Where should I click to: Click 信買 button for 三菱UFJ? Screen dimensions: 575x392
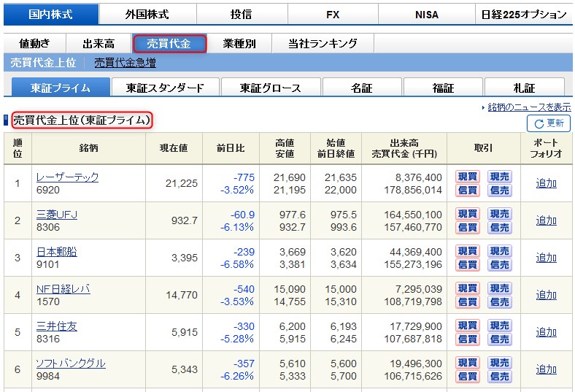pyautogui.click(x=467, y=228)
